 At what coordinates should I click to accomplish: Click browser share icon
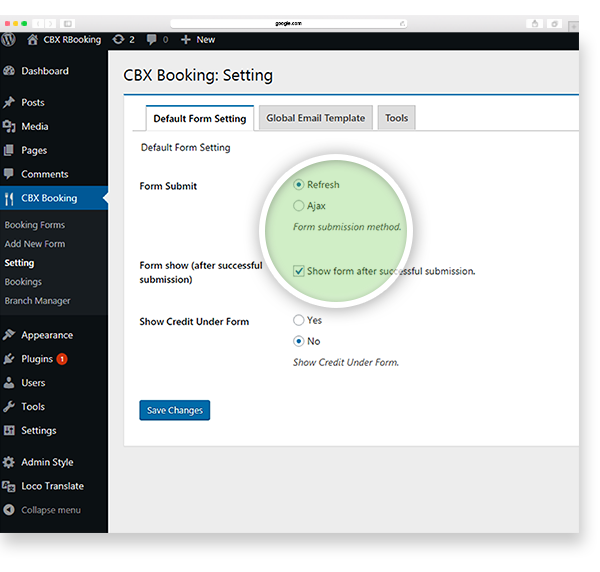(535, 24)
